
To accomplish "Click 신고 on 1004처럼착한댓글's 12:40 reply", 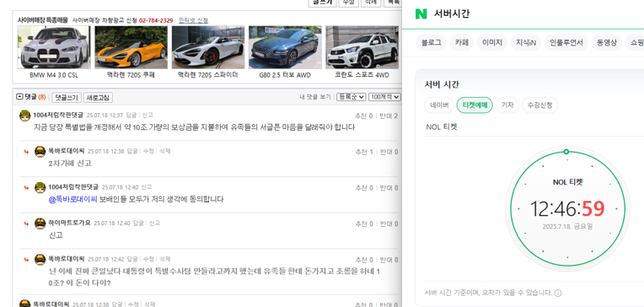I will 147,187.
